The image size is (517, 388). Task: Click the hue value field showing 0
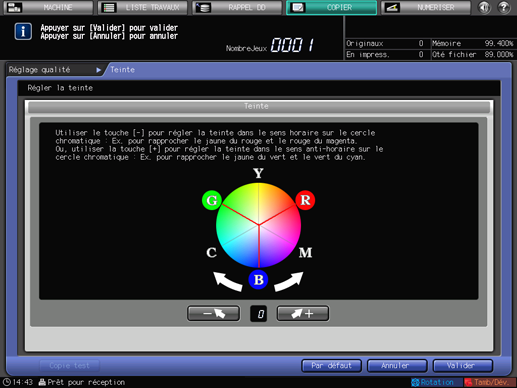[x=259, y=314]
